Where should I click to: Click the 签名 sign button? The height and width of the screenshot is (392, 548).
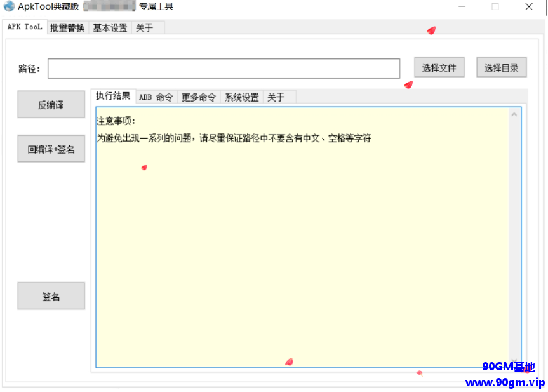coord(51,296)
